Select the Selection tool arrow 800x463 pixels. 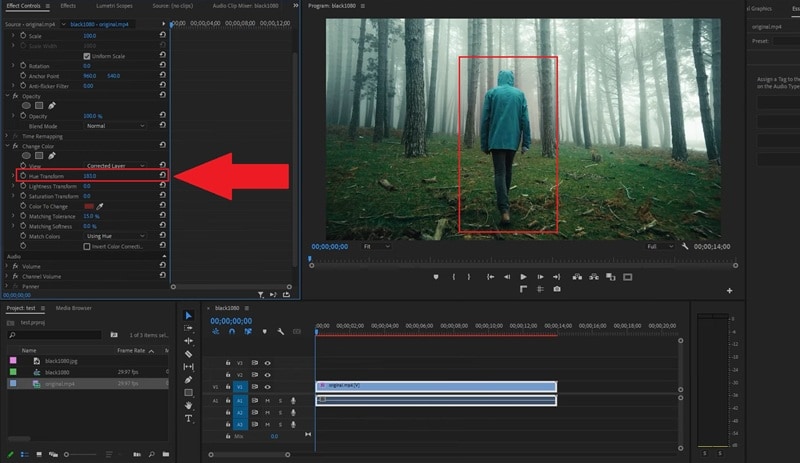[x=188, y=315]
